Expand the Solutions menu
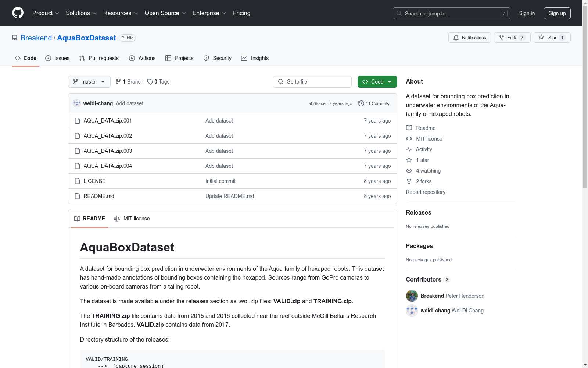Viewport: 588px width, 368px height. click(81, 13)
